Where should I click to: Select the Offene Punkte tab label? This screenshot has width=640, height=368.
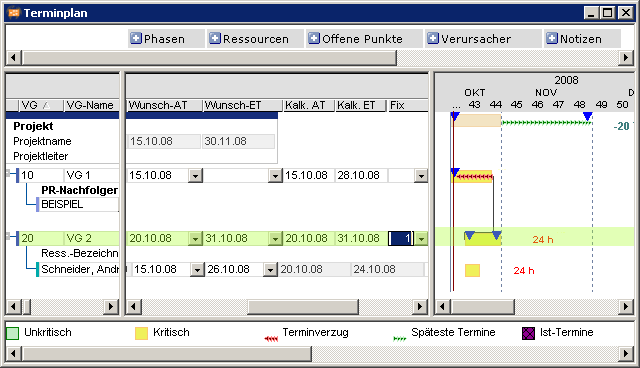[362, 39]
